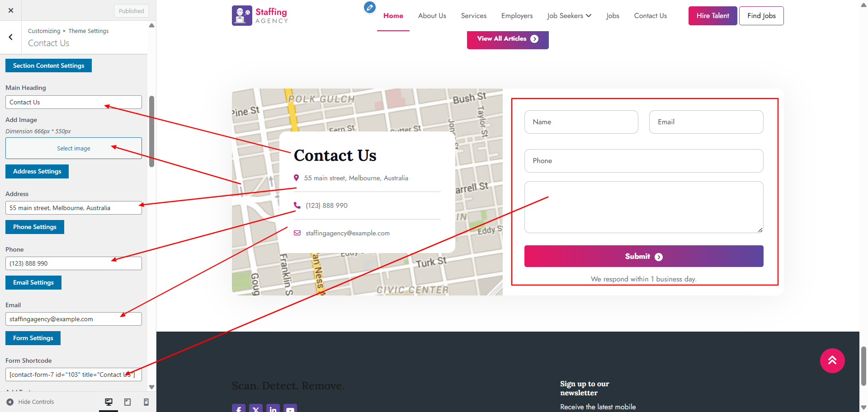Click the X social icon in footer
This screenshot has height=412, width=868.
click(255, 409)
